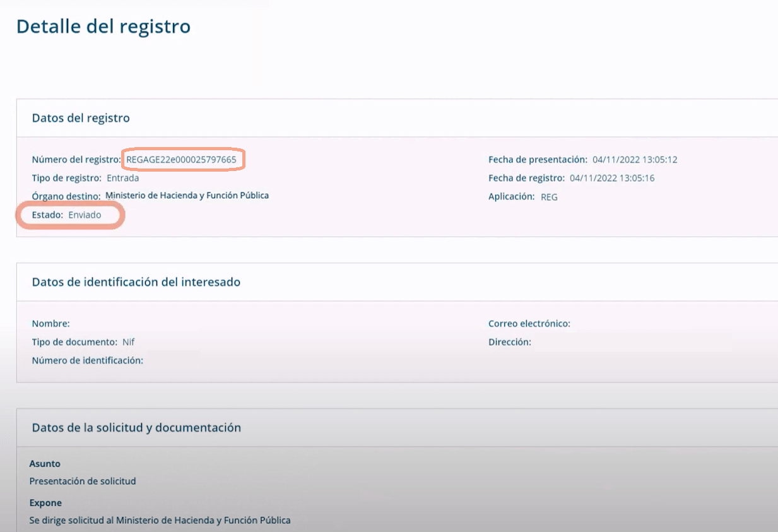
Task: Select the Asunto label in documentation section
Action: pyautogui.click(x=42, y=463)
